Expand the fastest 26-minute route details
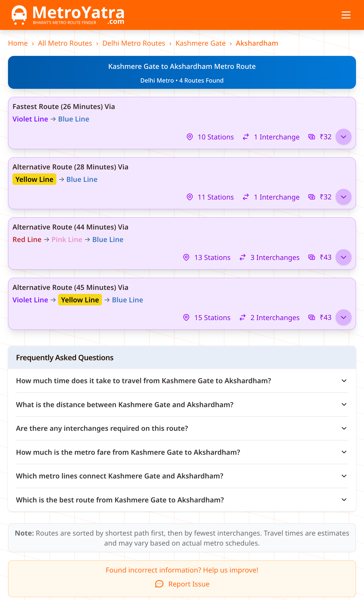The width and height of the screenshot is (364, 600). pos(343,137)
